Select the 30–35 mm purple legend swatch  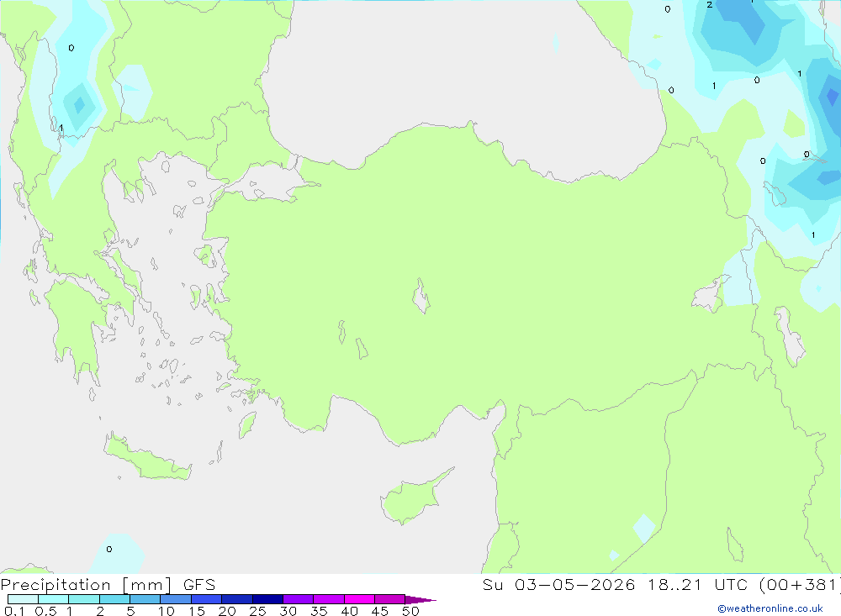[298, 599]
